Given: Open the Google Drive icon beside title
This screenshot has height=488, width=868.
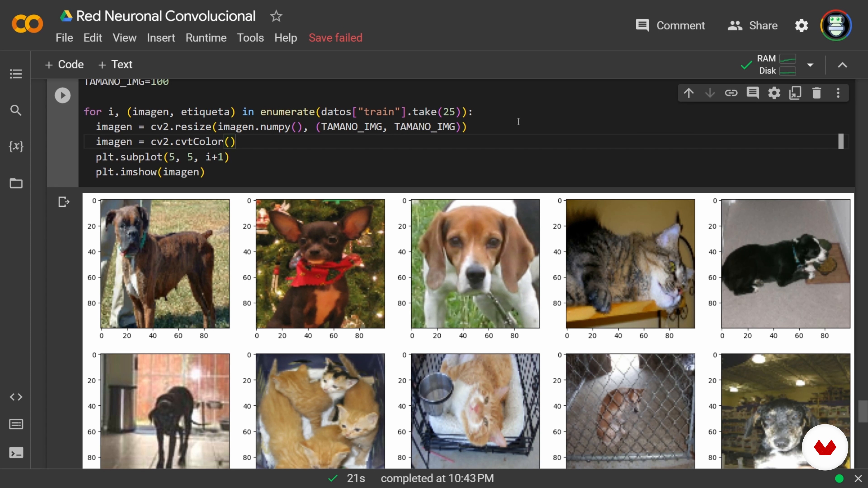Looking at the screenshot, I should pyautogui.click(x=66, y=16).
